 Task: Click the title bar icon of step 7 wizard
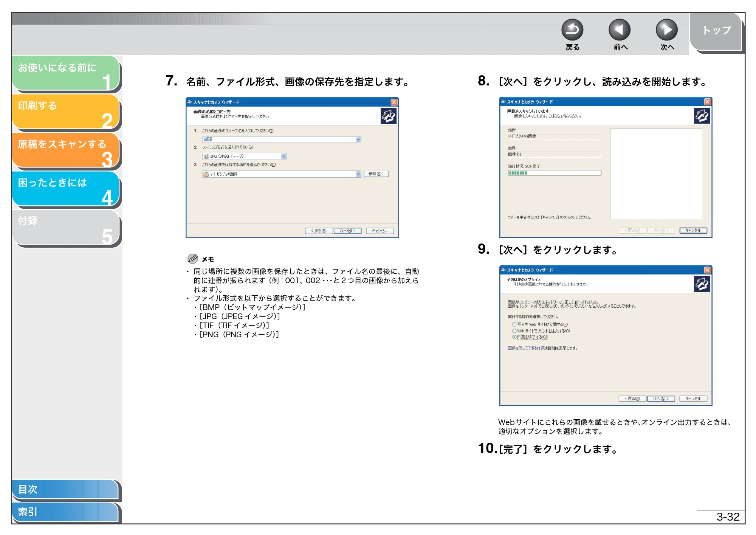[x=190, y=102]
